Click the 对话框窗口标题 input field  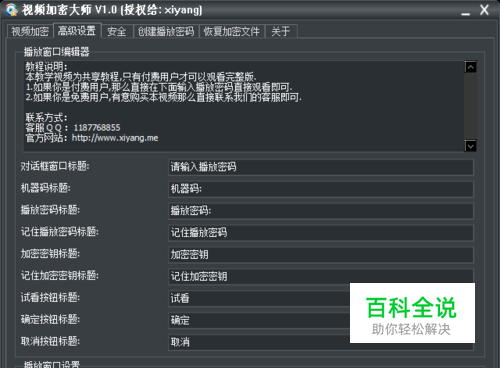point(321,167)
